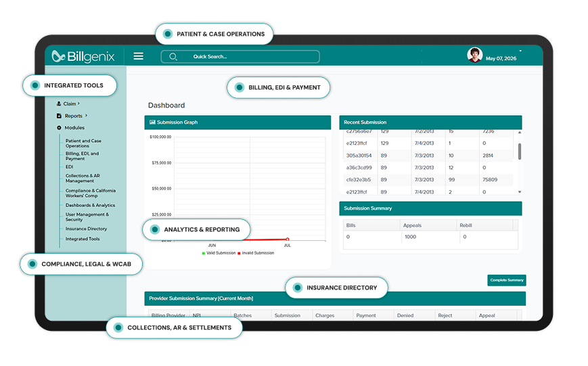Click the Reports document icon

(x=59, y=116)
